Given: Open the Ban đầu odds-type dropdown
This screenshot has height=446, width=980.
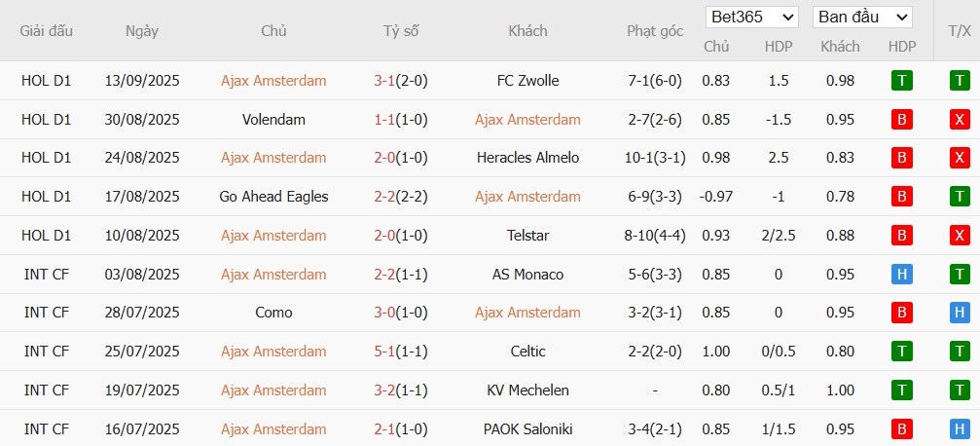Looking at the screenshot, I should point(863,18).
